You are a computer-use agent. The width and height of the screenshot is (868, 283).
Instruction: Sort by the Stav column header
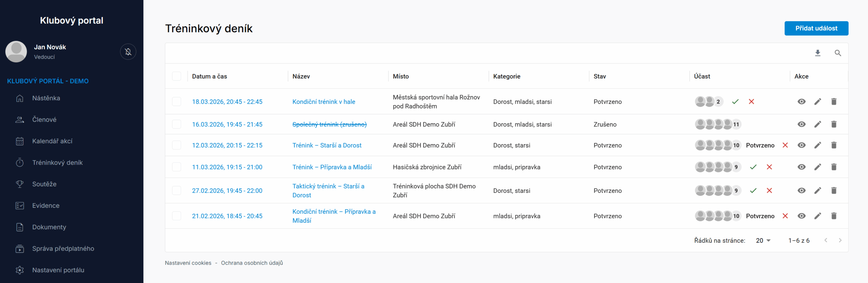tap(599, 76)
